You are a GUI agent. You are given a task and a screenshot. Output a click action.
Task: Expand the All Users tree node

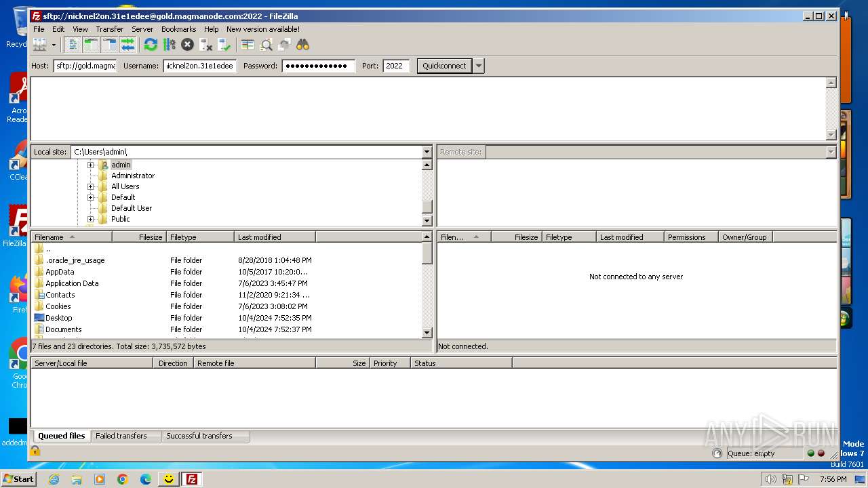pyautogui.click(x=90, y=186)
